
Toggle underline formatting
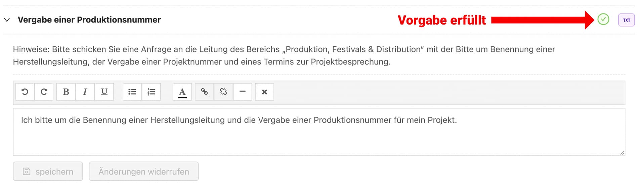pyautogui.click(x=104, y=92)
